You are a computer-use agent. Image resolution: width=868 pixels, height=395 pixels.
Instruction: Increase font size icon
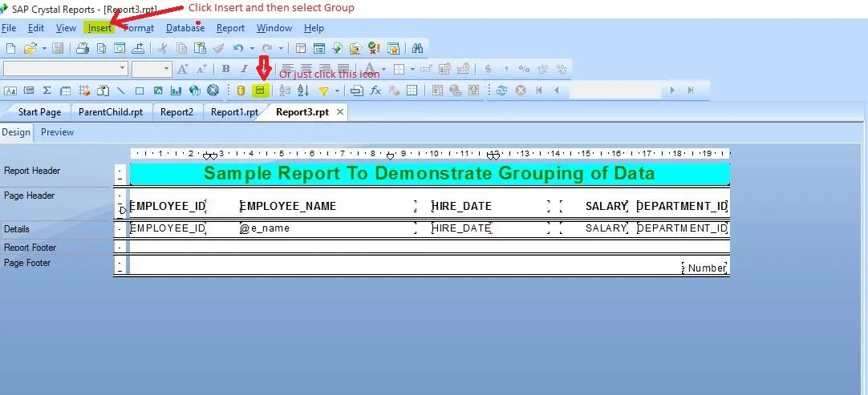pos(183,69)
